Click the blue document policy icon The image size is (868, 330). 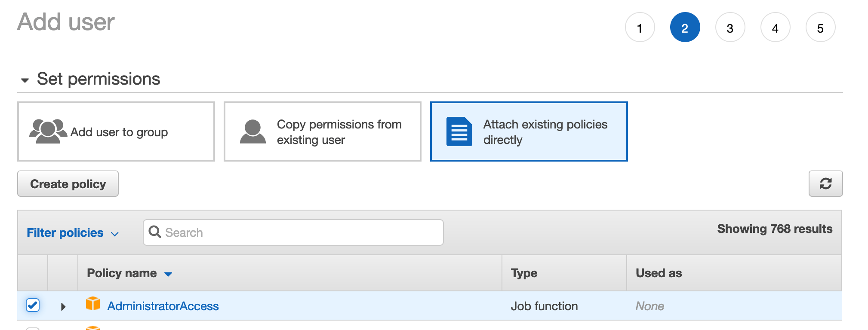point(459,131)
